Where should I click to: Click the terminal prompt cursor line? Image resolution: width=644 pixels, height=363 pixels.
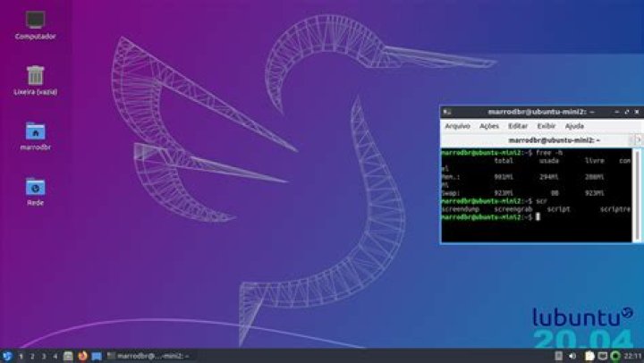tap(491, 216)
